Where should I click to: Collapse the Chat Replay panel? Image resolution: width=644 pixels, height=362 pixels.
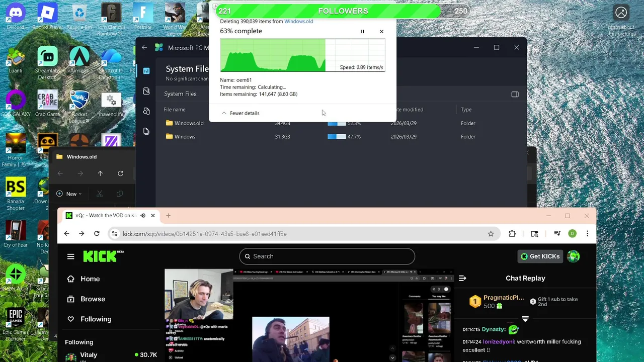tap(463, 278)
